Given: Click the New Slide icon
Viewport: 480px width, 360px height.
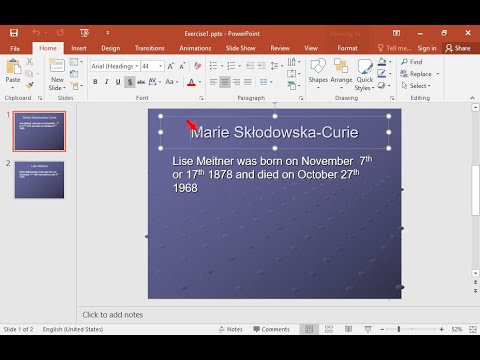Looking at the screenshot, I should [57, 66].
